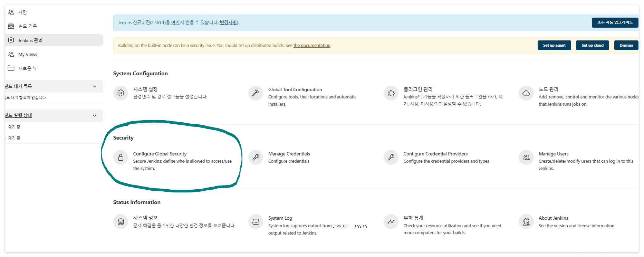Open the 변경사항 changelog link
The width and height of the screenshot is (644, 257).
point(228,22)
